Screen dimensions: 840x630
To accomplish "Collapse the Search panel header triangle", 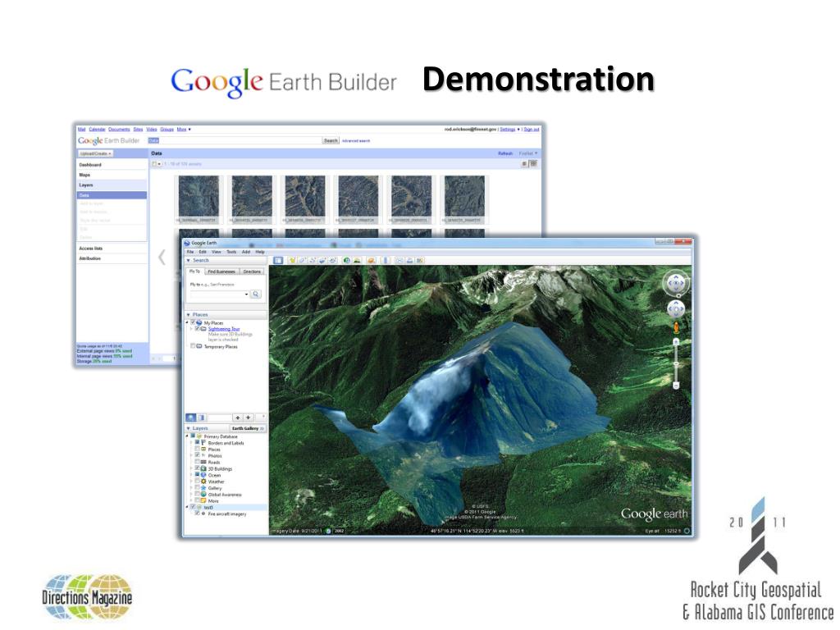I will click(x=188, y=260).
